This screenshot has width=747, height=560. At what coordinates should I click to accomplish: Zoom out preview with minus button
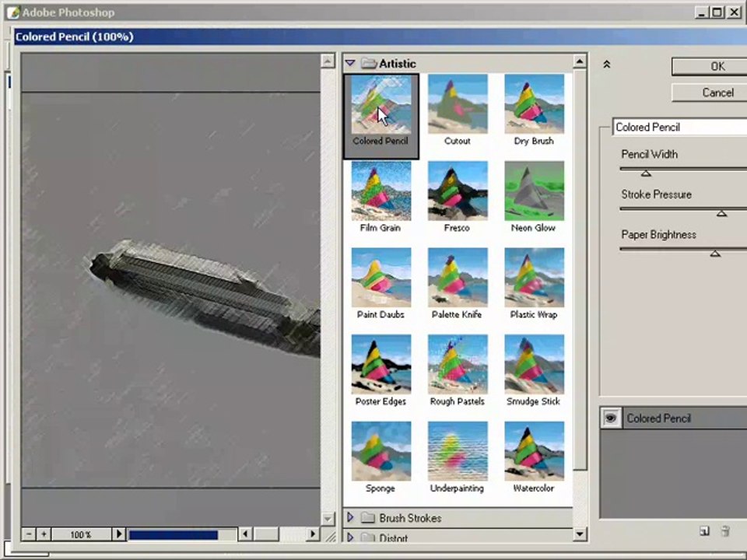click(x=29, y=534)
